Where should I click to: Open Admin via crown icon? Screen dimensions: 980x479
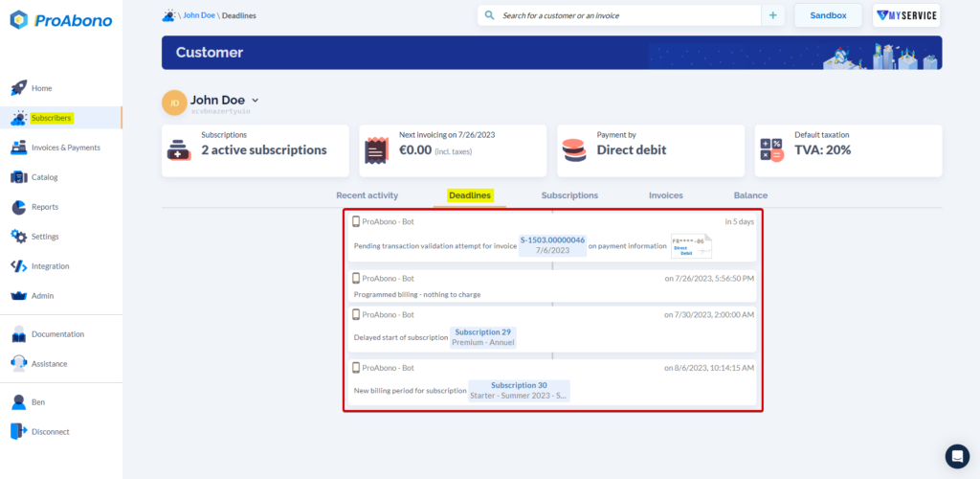click(19, 295)
